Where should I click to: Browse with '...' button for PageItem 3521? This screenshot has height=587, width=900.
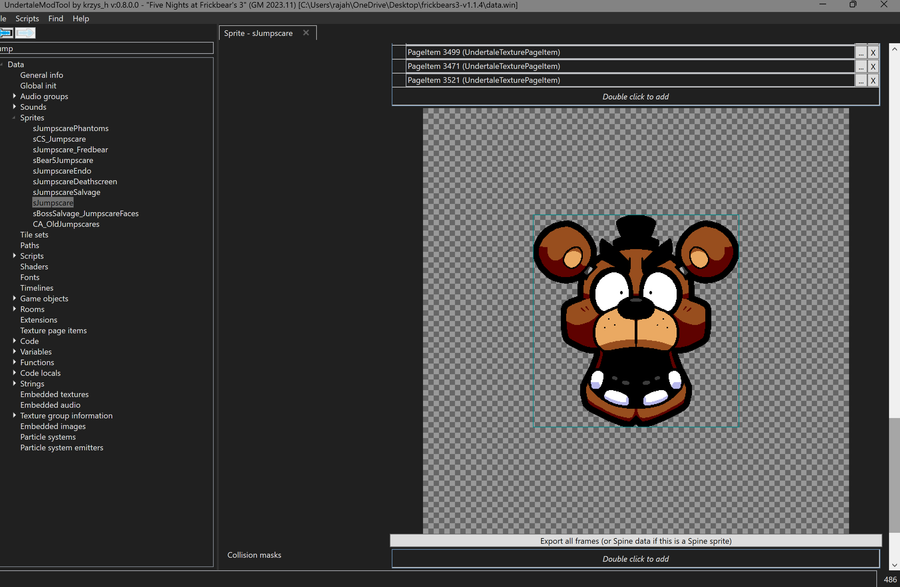(861, 80)
